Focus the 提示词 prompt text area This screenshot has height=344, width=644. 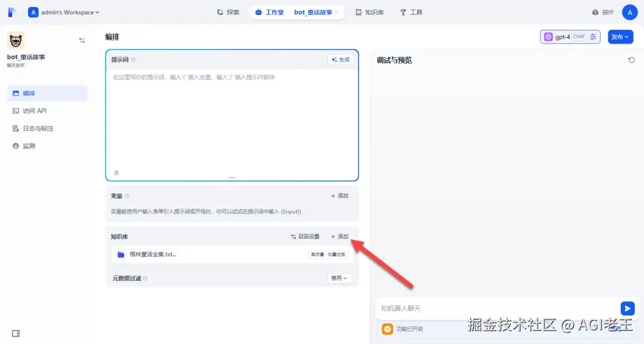tap(232, 119)
